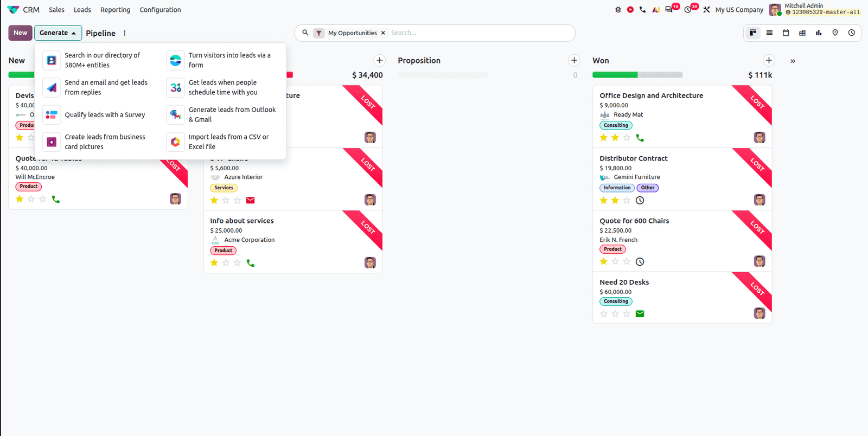This screenshot has height=436, width=868.
Task: Open the Sales menu
Action: pos(56,10)
